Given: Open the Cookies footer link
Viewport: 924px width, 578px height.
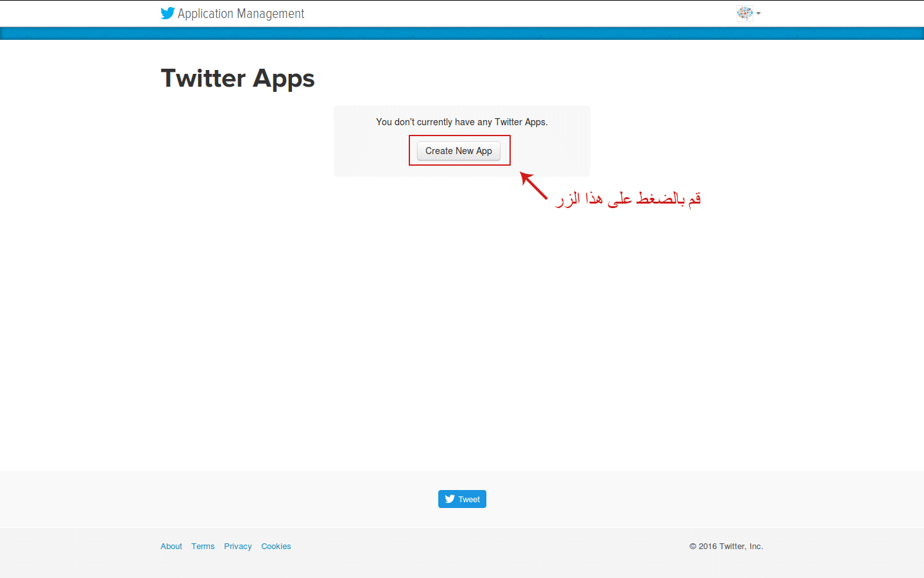Looking at the screenshot, I should [x=276, y=547].
